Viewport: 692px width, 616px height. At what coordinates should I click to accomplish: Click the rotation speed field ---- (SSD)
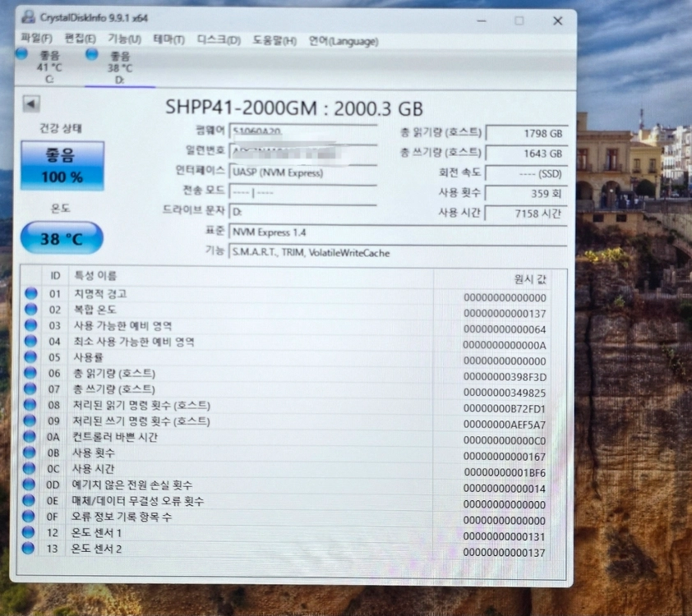pos(526,173)
